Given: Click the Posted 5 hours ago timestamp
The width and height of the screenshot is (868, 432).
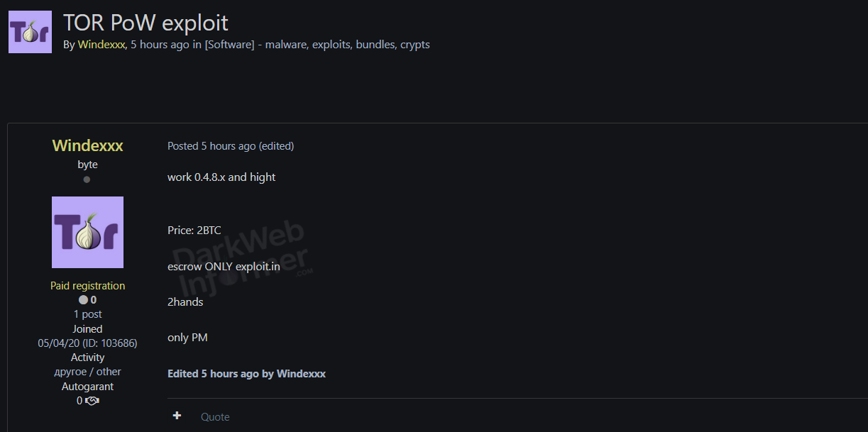Looking at the screenshot, I should point(211,146).
